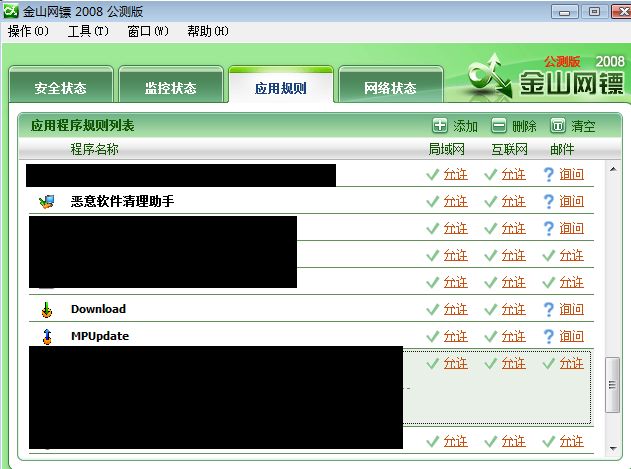The image size is (631, 469).
Task: Click the 恶意软件清理助手 program icon
Action: pyautogui.click(x=47, y=201)
